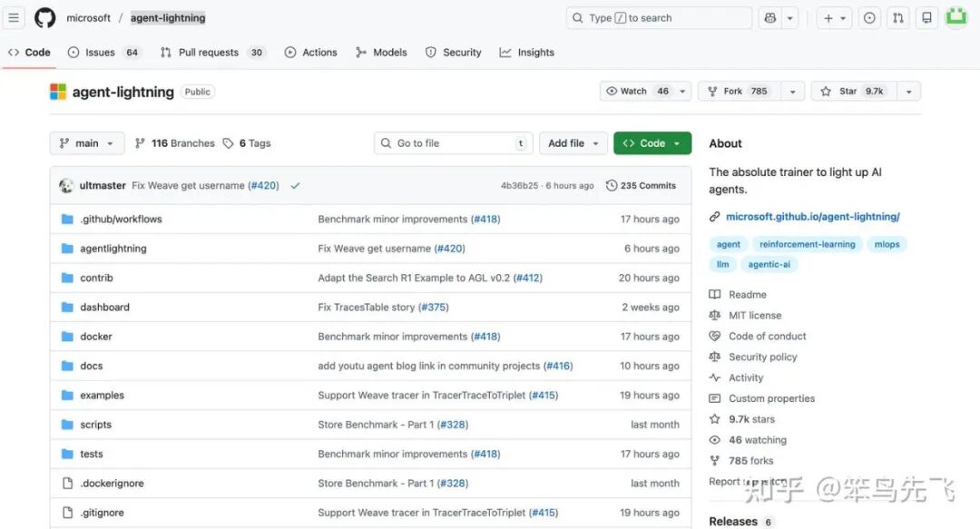
Task: View commit history via the 235 Commits clock icon
Action: pos(611,185)
